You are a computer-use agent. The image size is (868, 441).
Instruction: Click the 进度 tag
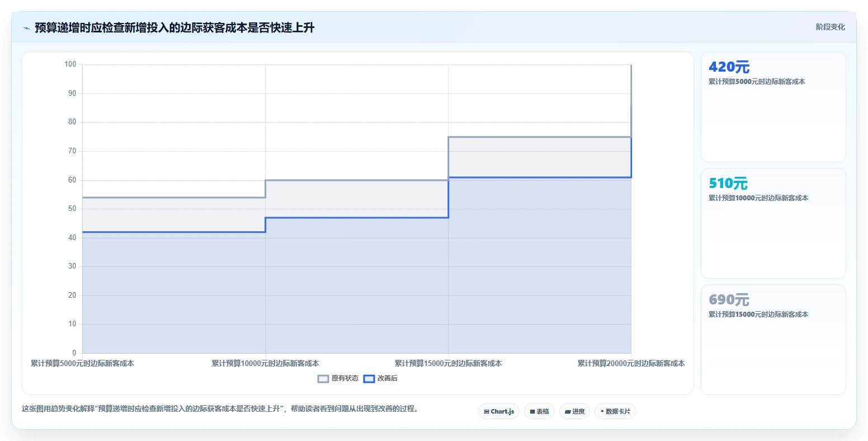[574, 411]
